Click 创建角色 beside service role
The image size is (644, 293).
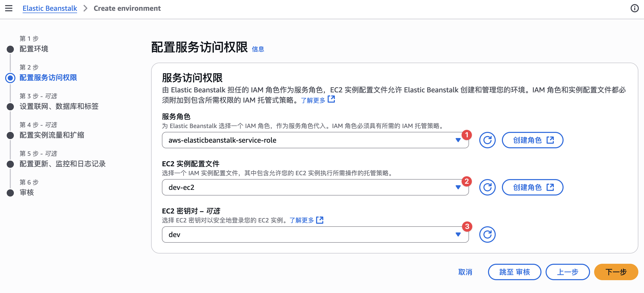(x=532, y=140)
